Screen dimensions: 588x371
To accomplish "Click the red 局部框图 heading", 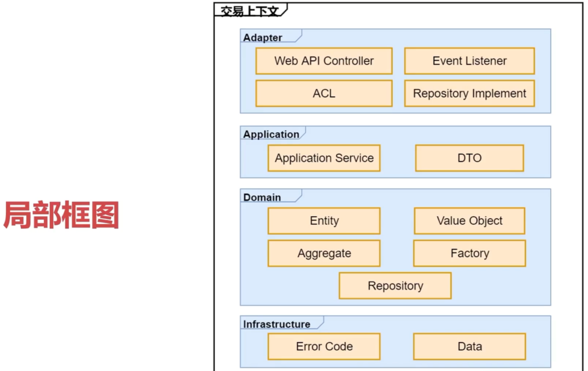I will coord(61,215).
